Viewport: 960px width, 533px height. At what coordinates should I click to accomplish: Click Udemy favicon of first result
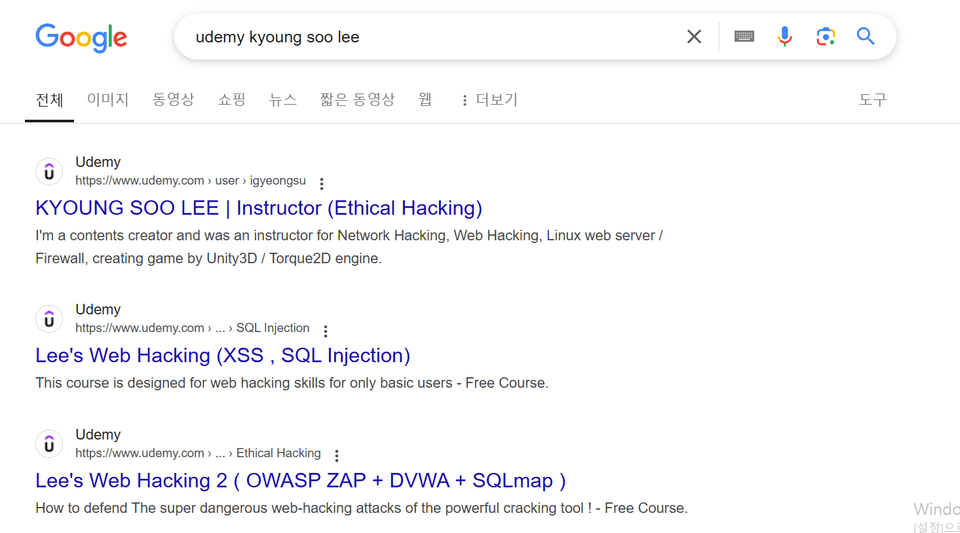(x=49, y=172)
